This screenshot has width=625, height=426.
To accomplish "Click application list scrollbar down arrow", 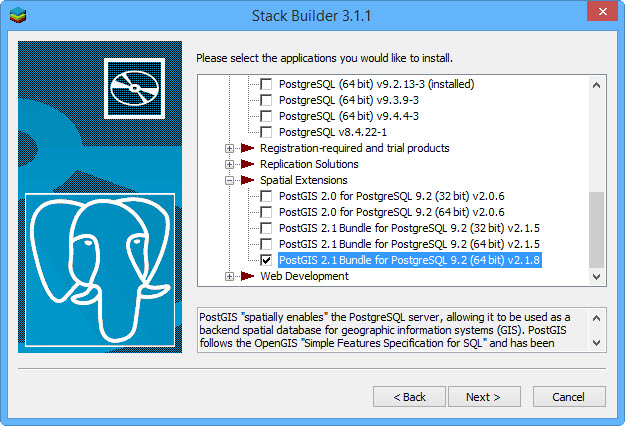I will pos(597,277).
